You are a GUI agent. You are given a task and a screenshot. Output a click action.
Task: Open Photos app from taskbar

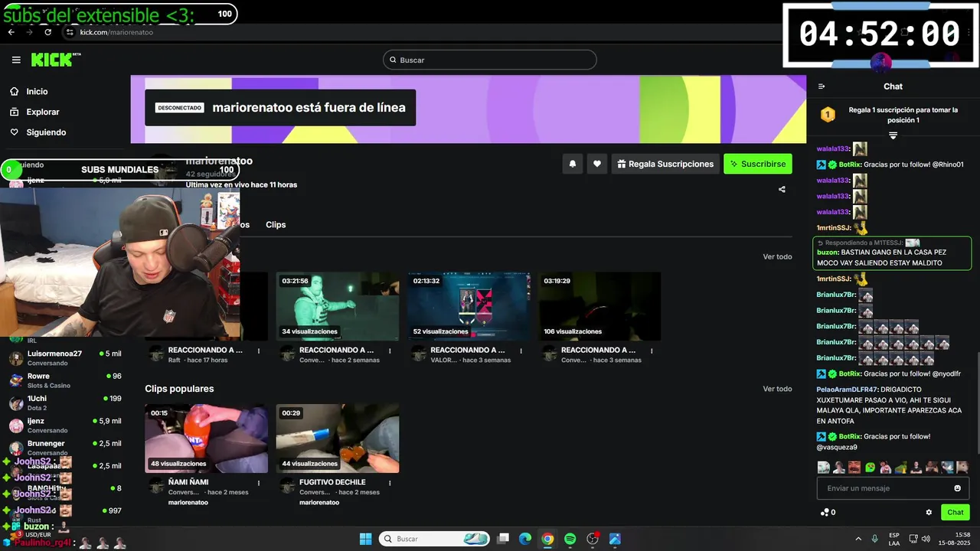(x=615, y=539)
